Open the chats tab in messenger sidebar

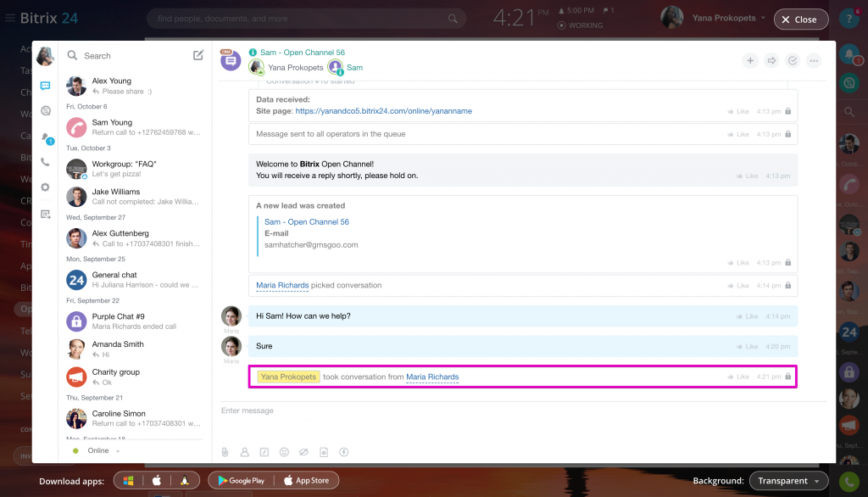[46, 86]
